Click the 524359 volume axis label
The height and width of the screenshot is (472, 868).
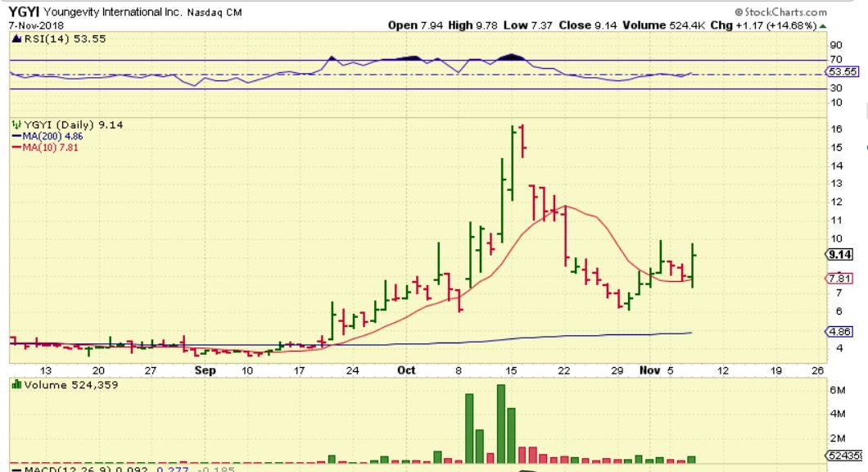coord(844,456)
